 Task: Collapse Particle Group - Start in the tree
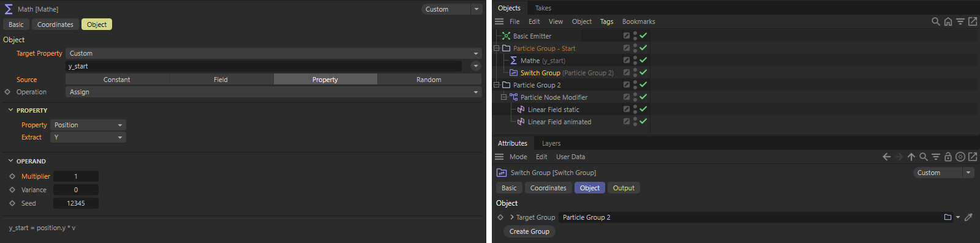pos(497,48)
